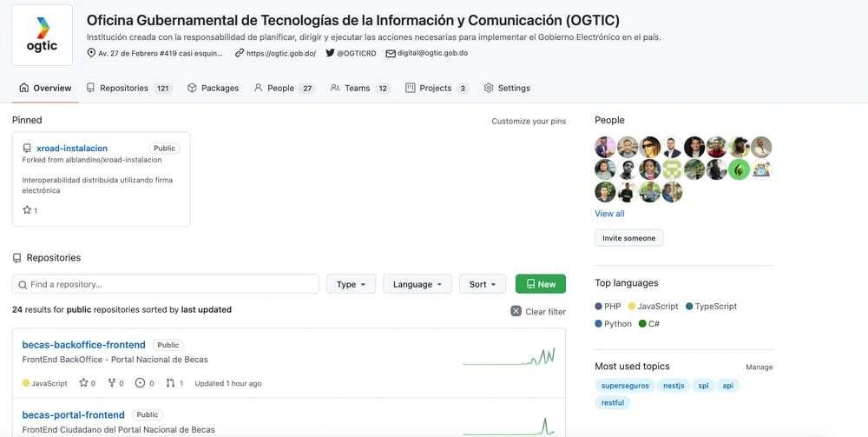Open the Overview tab
This screenshot has height=437, width=868.
tap(45, 88)
